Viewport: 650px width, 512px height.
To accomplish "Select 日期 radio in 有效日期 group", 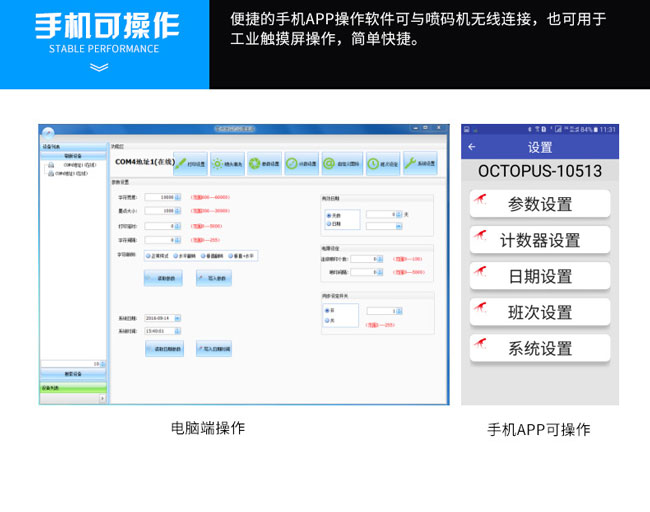I will (329, 225).
